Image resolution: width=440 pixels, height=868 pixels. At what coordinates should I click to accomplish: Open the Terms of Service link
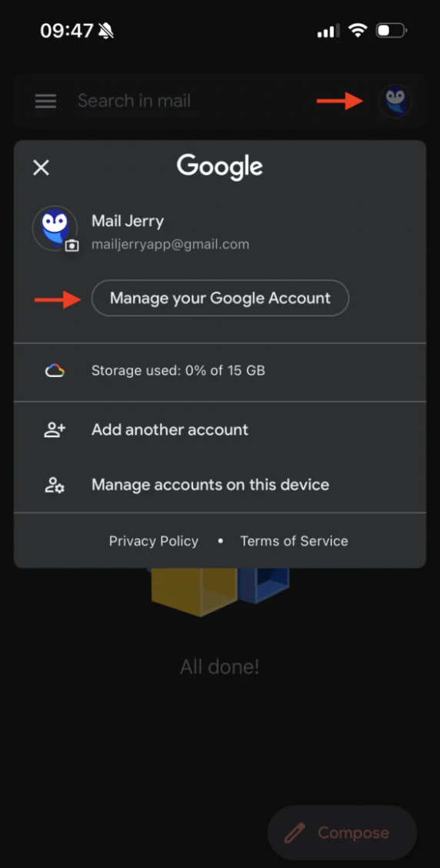coord(294,541)
